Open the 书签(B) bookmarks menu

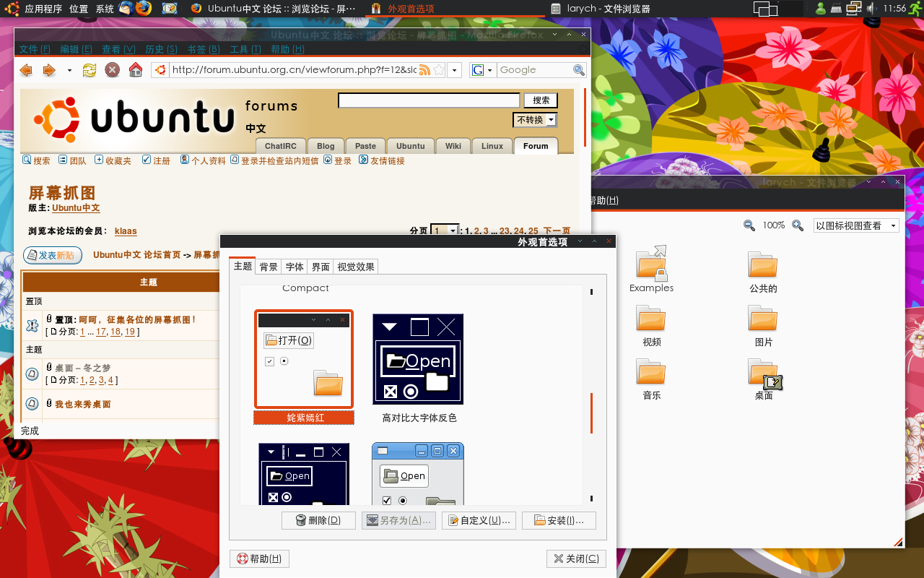pos(203,49)
